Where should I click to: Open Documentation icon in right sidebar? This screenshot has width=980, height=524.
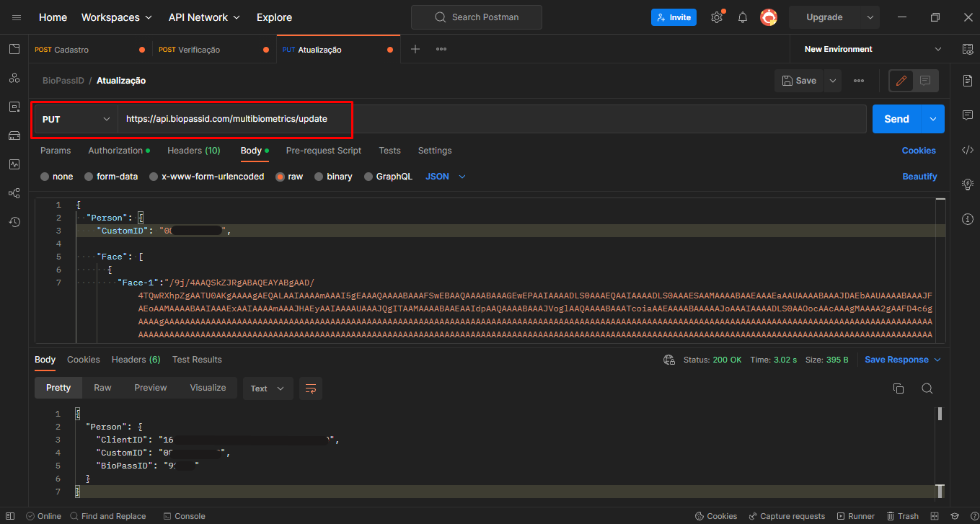[x=968, y=80]
